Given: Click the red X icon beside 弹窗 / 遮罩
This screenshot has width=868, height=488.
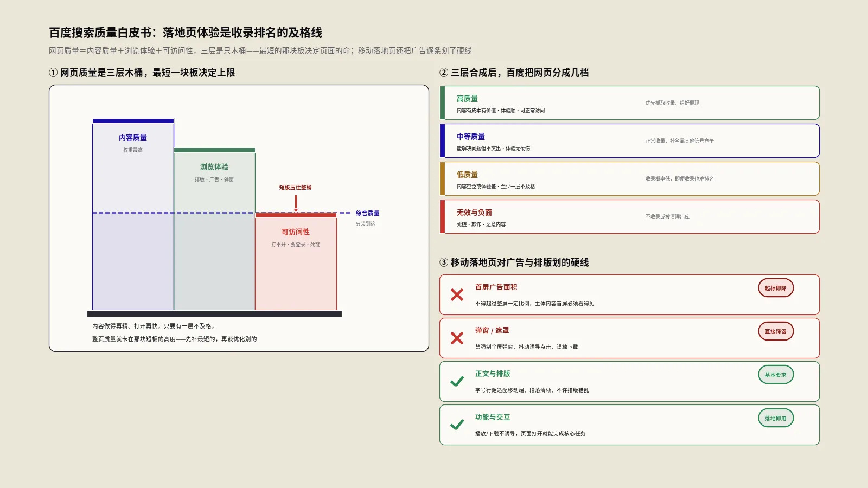Looking at the screenshot, I should click(x=457, y=338).
